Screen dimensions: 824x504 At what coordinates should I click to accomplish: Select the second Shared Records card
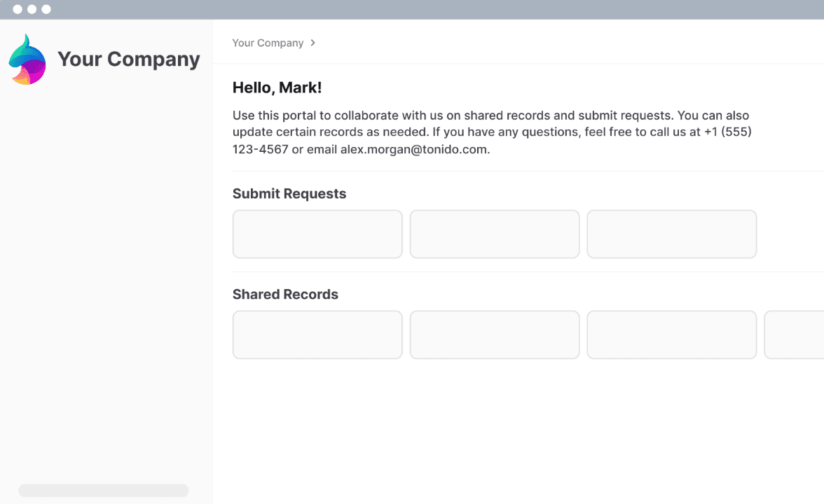[x=495, y=335]
